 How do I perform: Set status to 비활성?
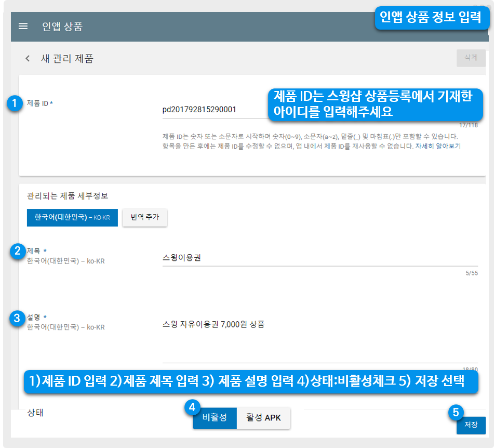(x=215, y=418)
